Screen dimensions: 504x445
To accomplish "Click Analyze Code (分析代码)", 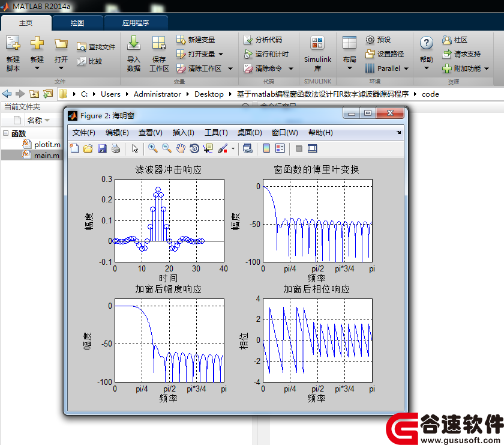I will point(263,40).
